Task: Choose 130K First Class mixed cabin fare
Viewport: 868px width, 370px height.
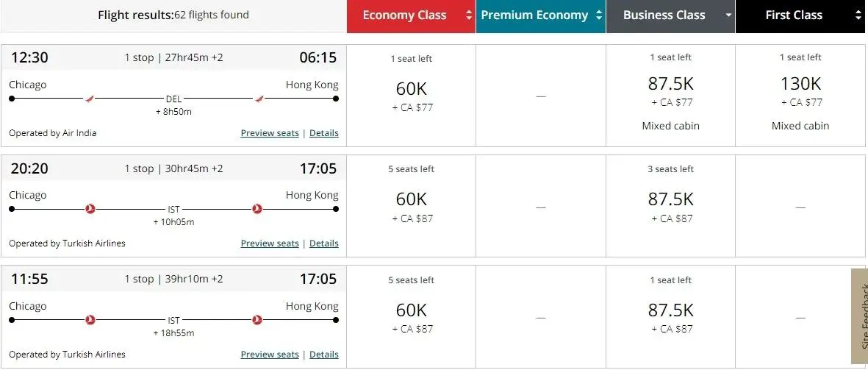Action: [x=800, y=85]
